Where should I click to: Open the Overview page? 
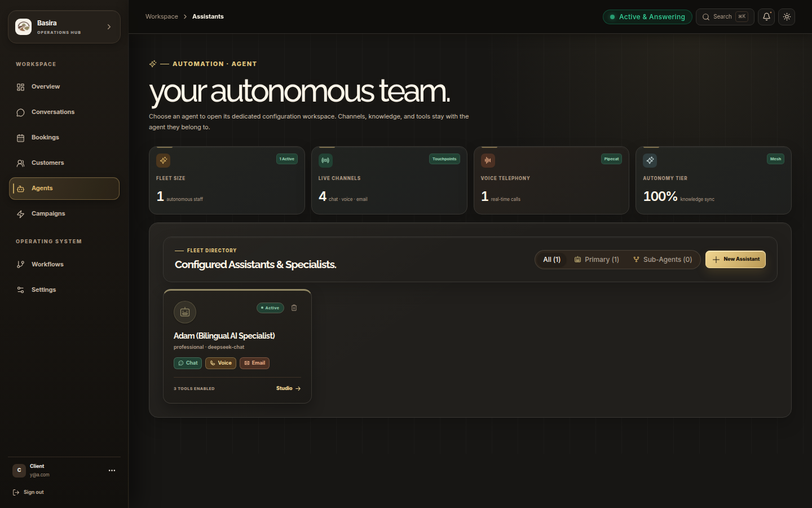(x=64, y=87)
